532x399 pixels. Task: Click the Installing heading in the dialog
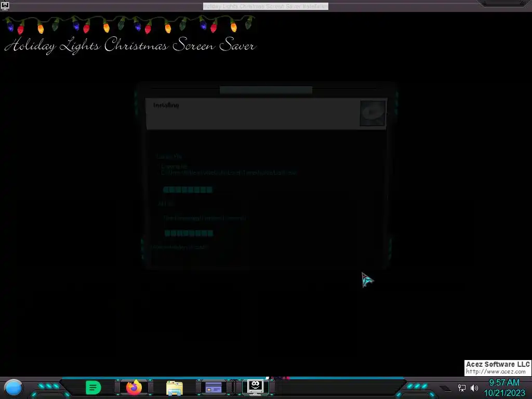166,105
